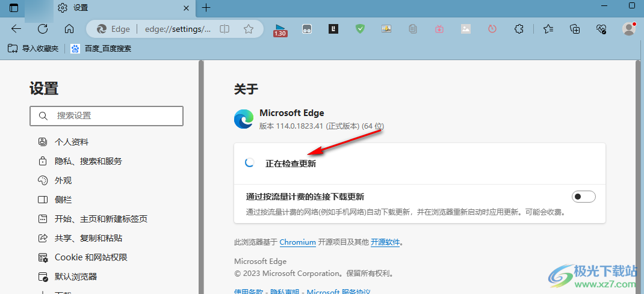The height and width of the screenshot is (294, 644).
Task: Click the 设置 sidebar heading
Action: 44,88
